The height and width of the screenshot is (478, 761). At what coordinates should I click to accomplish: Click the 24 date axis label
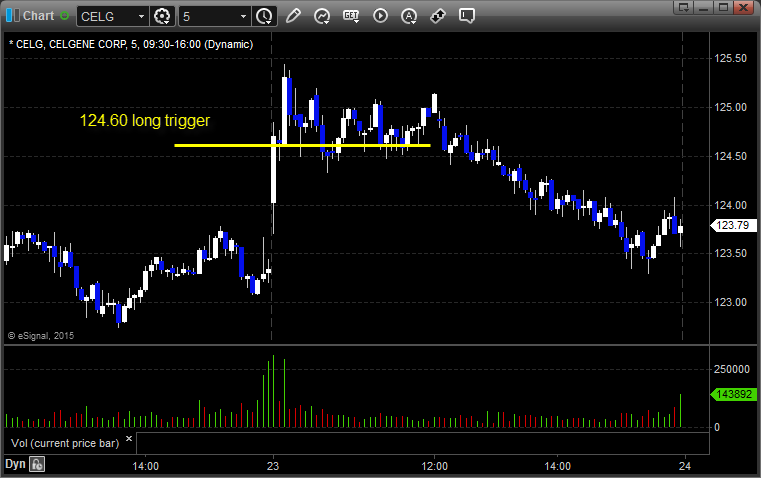[685, 466]
